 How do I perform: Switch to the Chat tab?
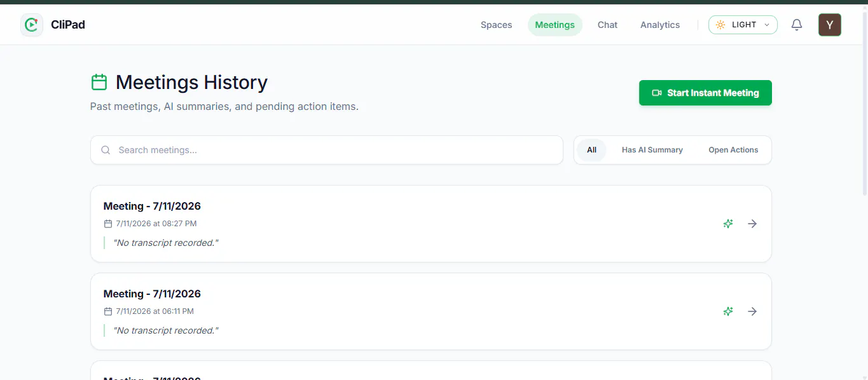click(607, 25)
